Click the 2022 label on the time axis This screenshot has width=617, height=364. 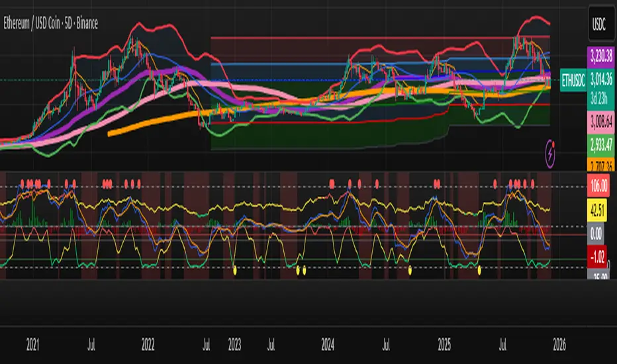(148, 345)
